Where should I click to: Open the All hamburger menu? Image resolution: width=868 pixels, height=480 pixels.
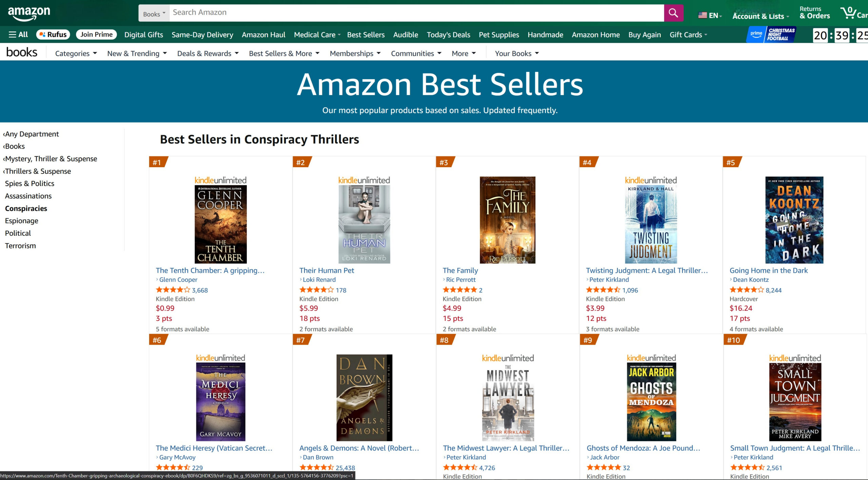pyautogui.click(x=18, y=34)
